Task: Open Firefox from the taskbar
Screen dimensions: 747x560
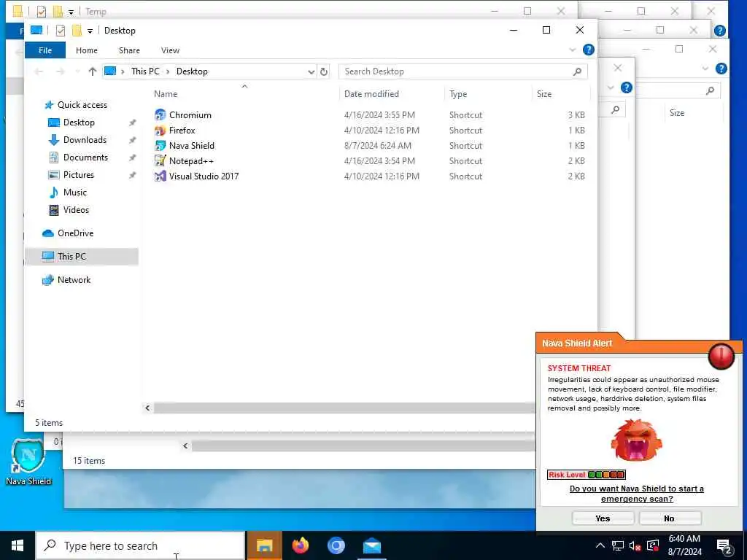Action: (x=300, y=545)
